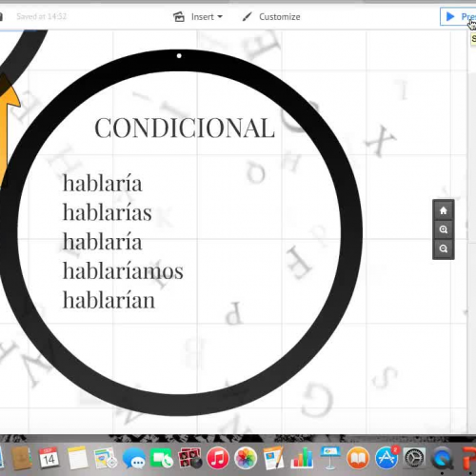Click the word hablaríamos
476x476 pixels.
[123, 271]
